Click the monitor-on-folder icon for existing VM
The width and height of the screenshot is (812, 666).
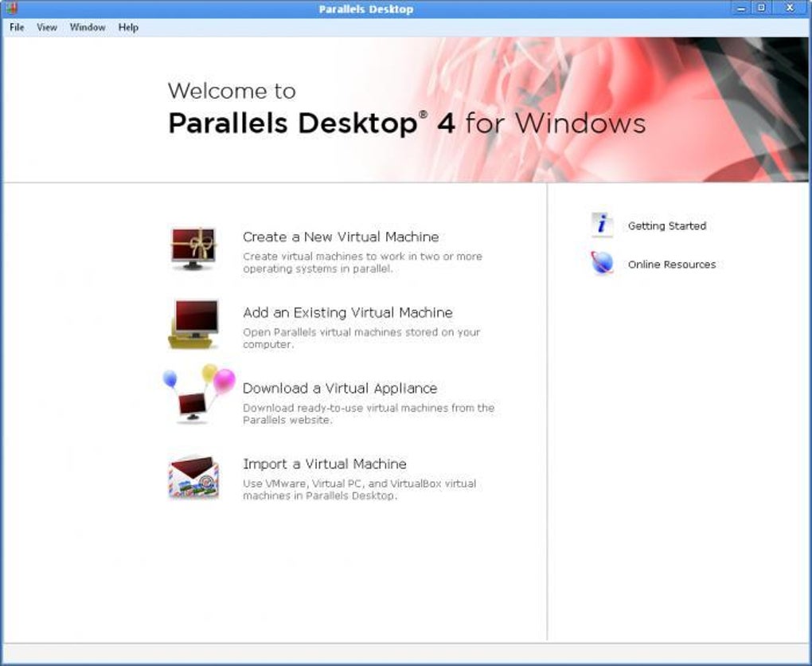pos(193,324)
